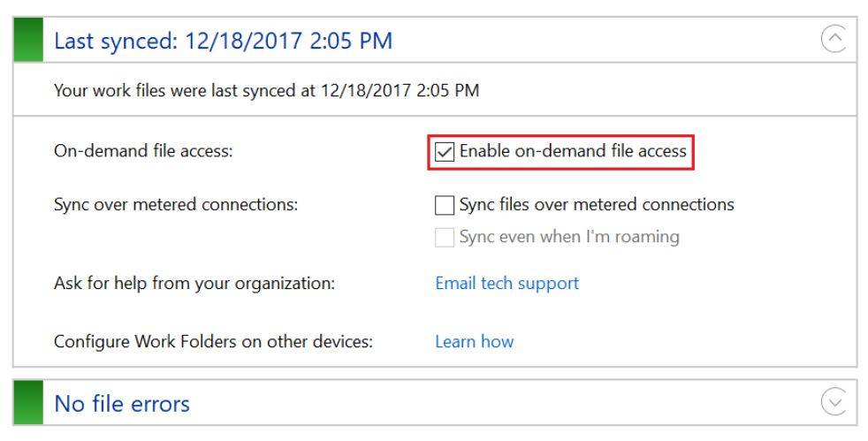Click the 'Sync over metered connections:' row label

176,205
